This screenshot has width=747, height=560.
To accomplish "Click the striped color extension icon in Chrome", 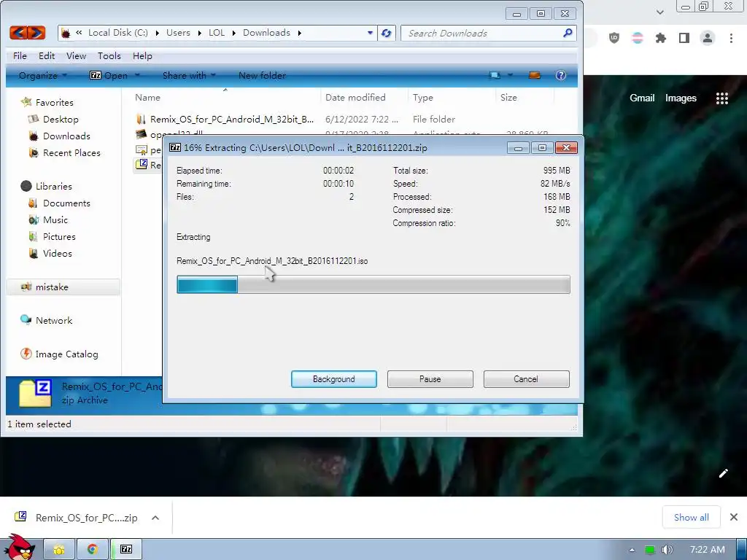I will coord(638,38).
